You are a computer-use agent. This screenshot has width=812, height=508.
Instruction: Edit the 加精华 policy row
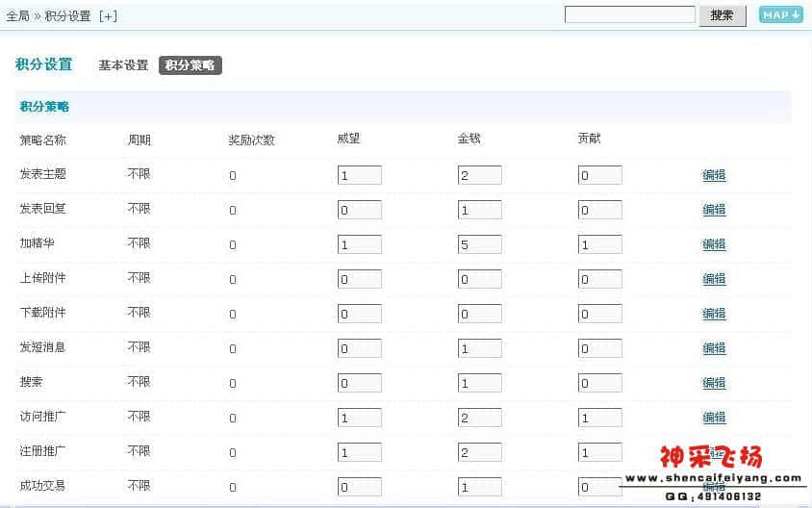click(714, 244)
